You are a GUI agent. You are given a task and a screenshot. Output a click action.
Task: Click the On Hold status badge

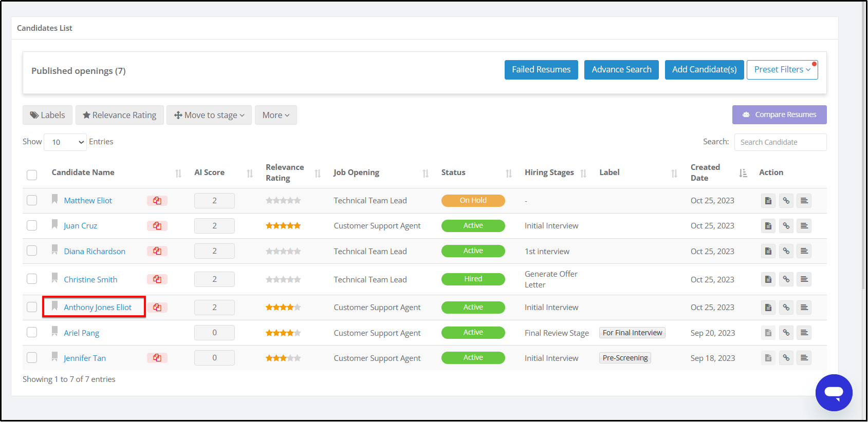[473, 201]
